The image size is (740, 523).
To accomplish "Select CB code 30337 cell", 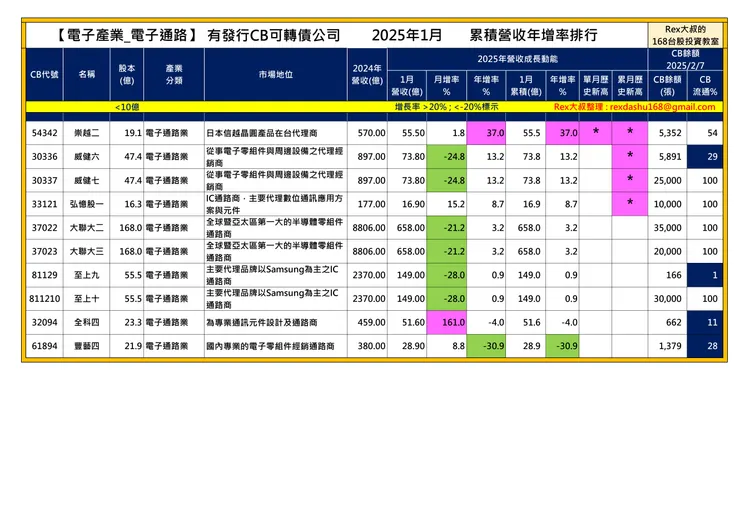I will [x=44, y=180].
